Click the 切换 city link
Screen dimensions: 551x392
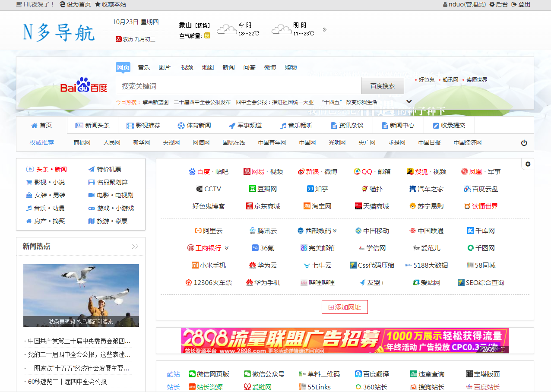coord(203,25)
